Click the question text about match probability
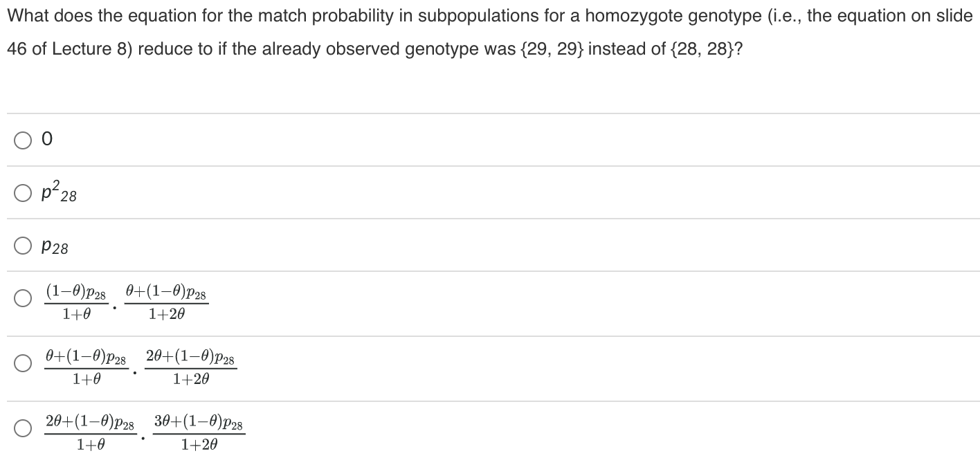The image size is (980, 458). pos(484,31)
